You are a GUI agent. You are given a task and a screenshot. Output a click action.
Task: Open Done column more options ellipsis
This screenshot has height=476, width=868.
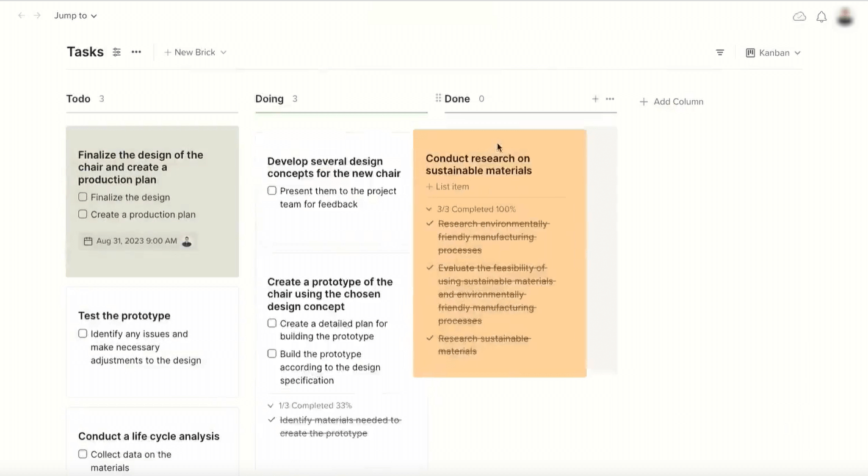[x=610, y=98]
